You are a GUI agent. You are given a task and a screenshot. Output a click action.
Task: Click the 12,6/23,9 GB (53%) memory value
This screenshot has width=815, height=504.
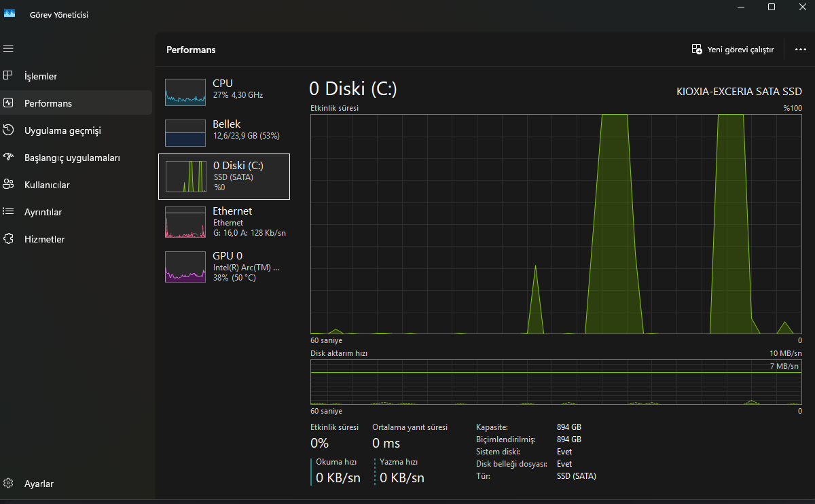246,136
